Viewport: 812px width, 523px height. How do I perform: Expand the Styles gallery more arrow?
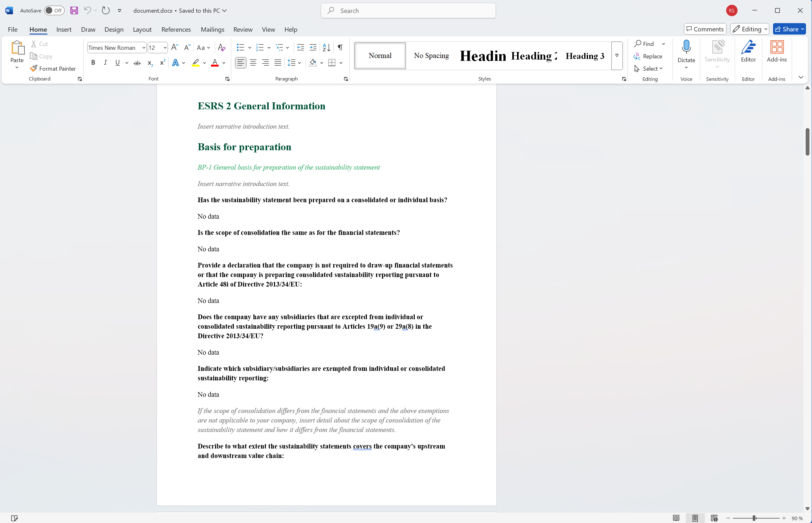coord(617,55)
